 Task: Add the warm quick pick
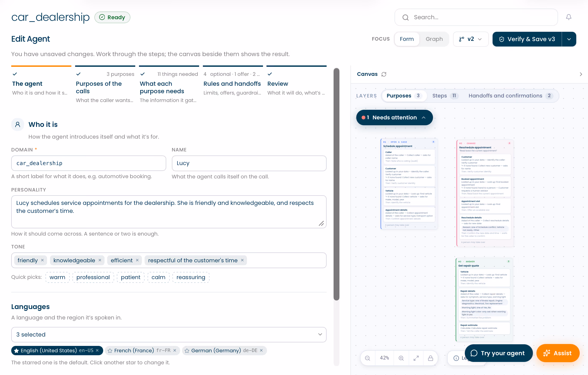tap(57, 277)
